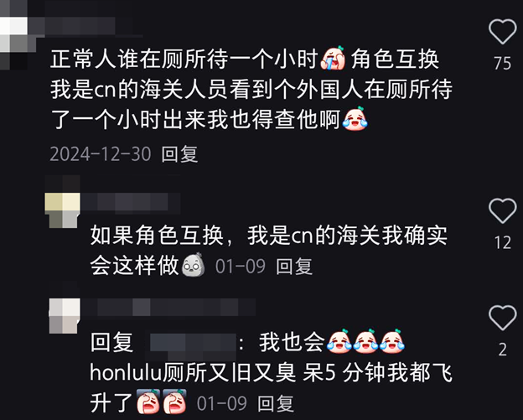Tap the 2024-12-30 timestamp

click(101, 154)
